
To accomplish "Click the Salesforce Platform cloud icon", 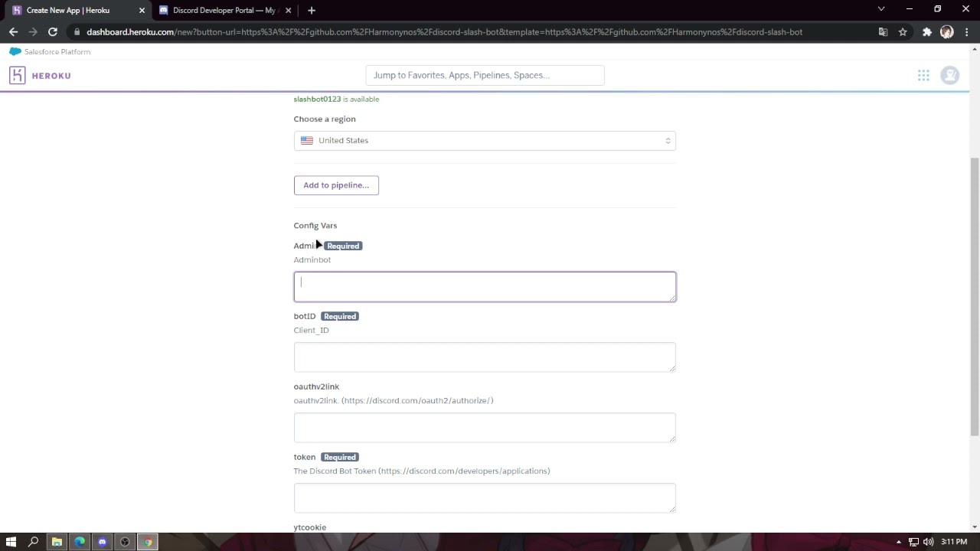I will [x=15, y=51].
